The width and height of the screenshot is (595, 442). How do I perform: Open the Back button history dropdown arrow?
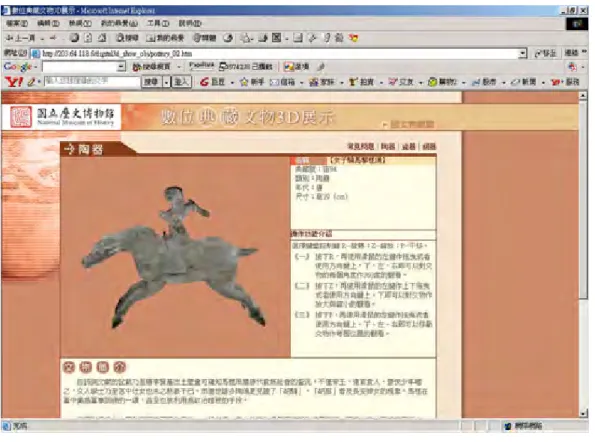point(42,38)
